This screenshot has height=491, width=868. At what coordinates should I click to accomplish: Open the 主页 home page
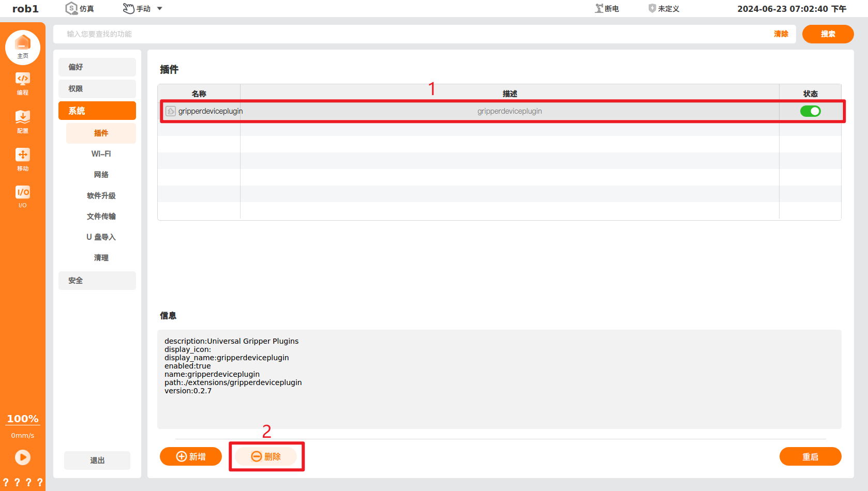click(x=23, y=47)
